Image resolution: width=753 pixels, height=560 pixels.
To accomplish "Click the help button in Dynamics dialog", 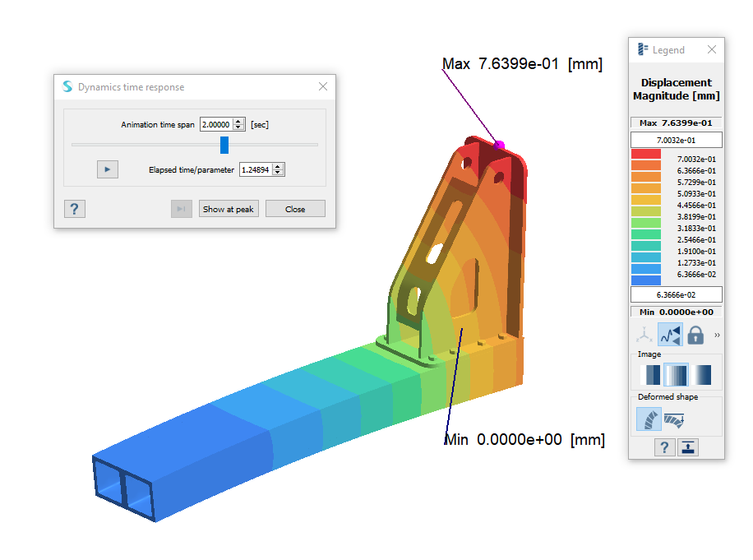I will [74, 209].
